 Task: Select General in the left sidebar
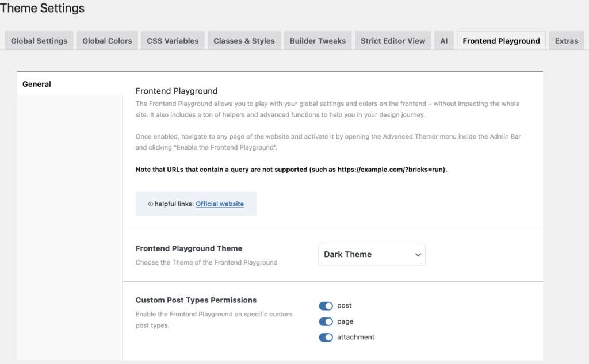point(37,84)
